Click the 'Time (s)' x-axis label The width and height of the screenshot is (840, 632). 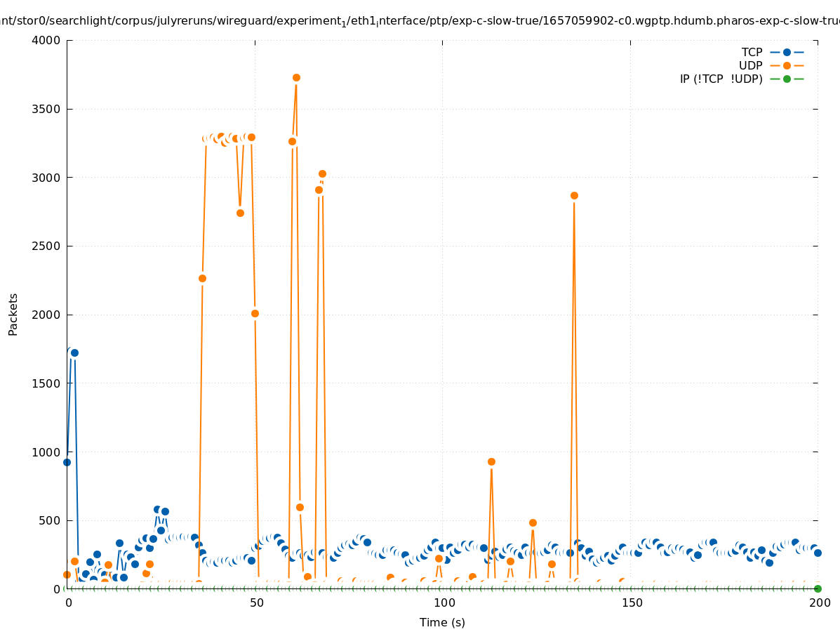tap(442, 622)
